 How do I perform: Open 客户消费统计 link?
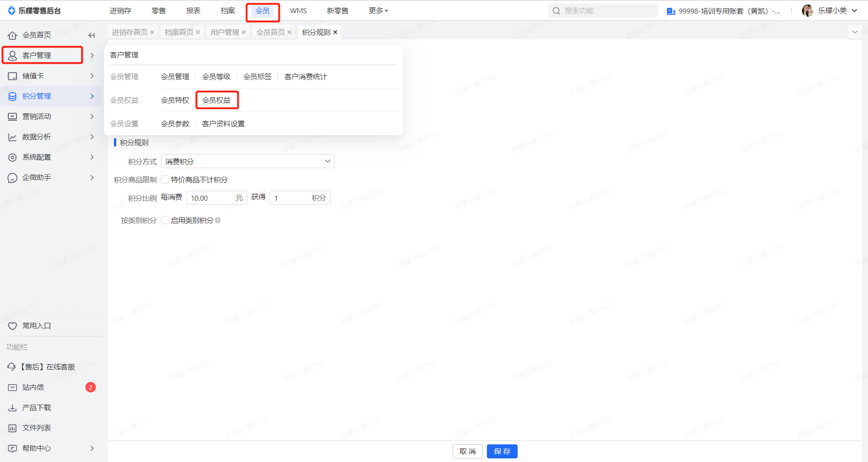[x=306, y=76]
